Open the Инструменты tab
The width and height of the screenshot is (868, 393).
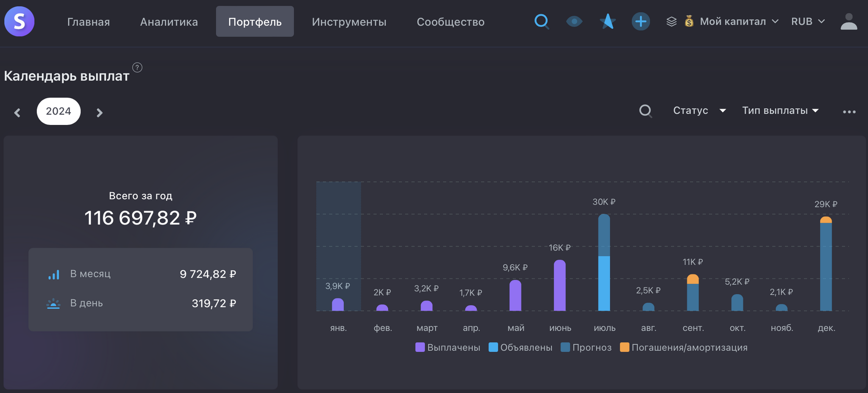coord(349,22)
